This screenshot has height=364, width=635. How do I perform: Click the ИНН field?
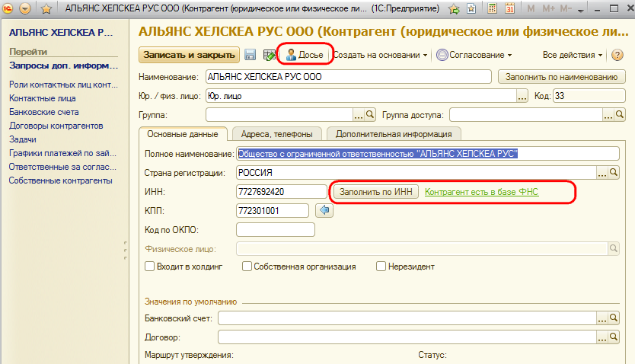(282, 192)
